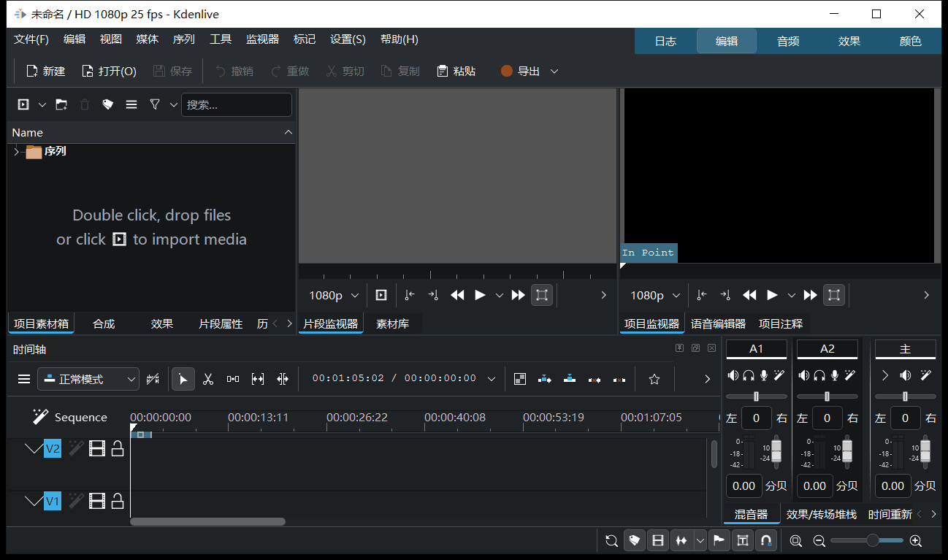Collapse the V2 track chevron
The height and width of the screenshot is (560, 948).
point(34,448)
